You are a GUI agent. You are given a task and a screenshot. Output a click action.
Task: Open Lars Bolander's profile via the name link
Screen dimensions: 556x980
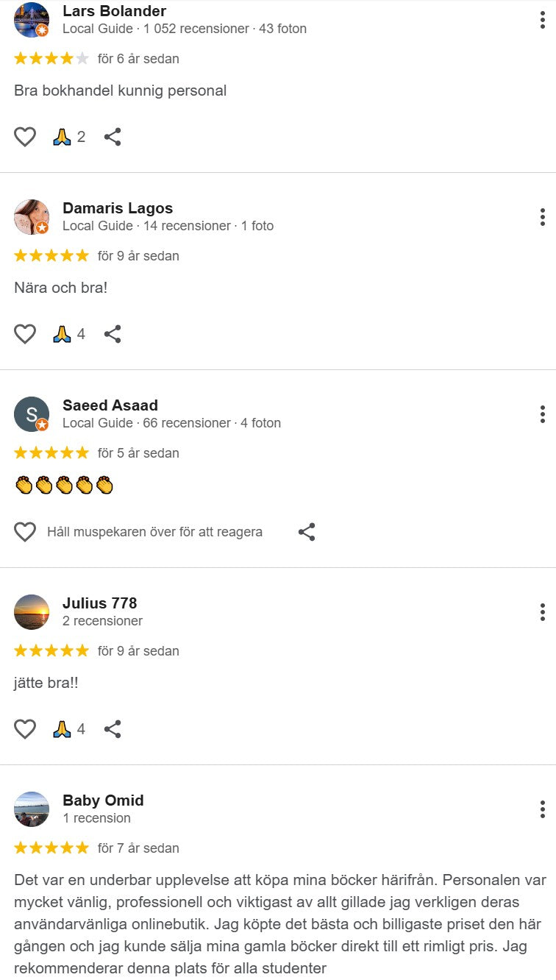[114, 11]
